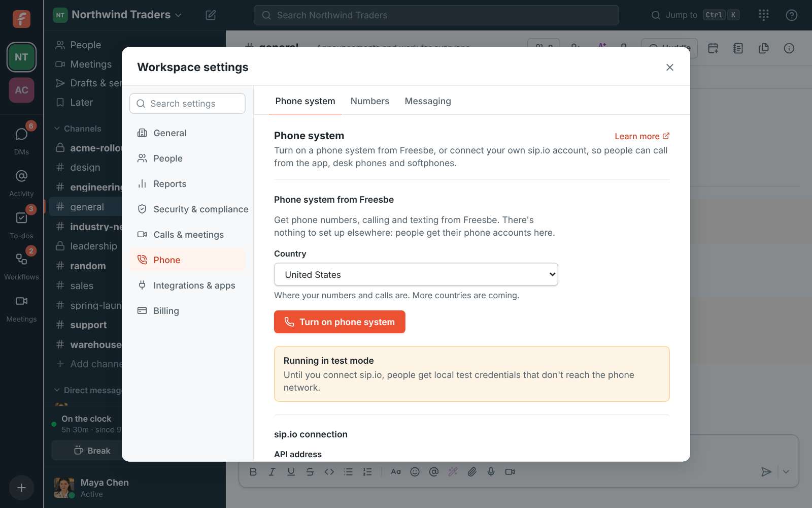812x508 pixels.
Task: Click the italic formatting icon
Action: tap(272, 472)
